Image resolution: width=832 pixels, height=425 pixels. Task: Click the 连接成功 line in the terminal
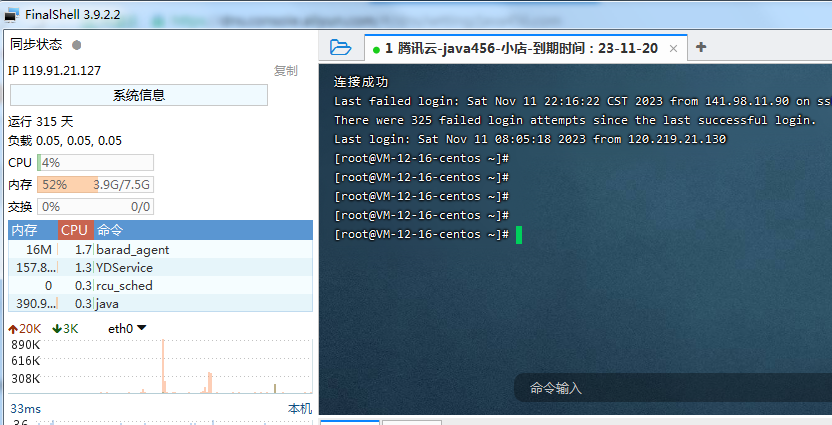click(x=361, y=82)
